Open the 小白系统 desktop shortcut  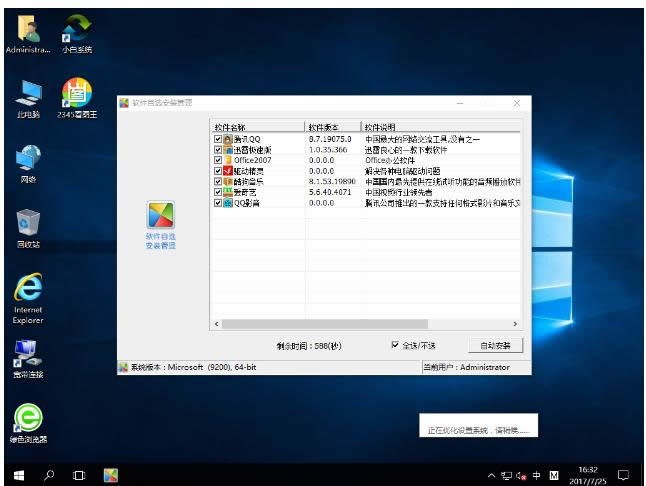tap(77, 28)
